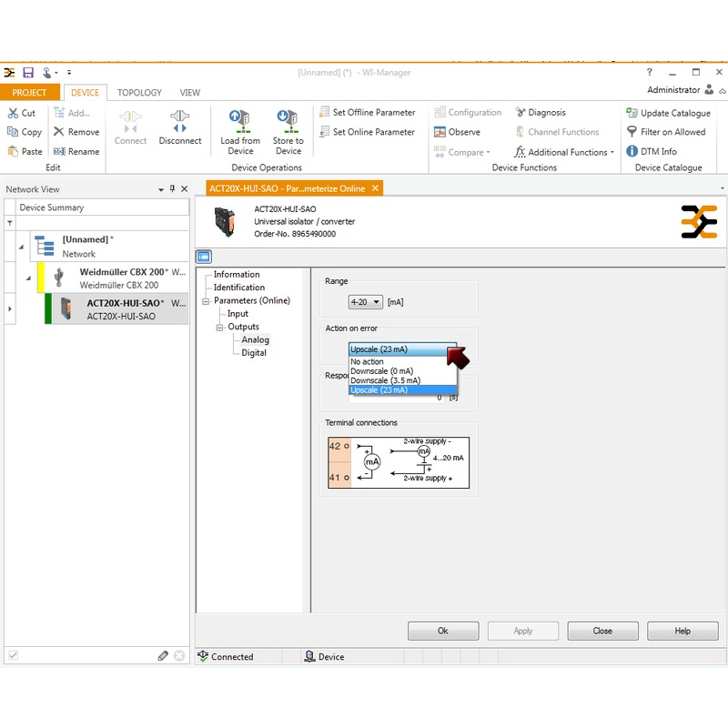Image resolution: width=728 pixels, height=728 pixels.
Task: Switch to the VIEW ribbon tab
Action: point(190,93)
